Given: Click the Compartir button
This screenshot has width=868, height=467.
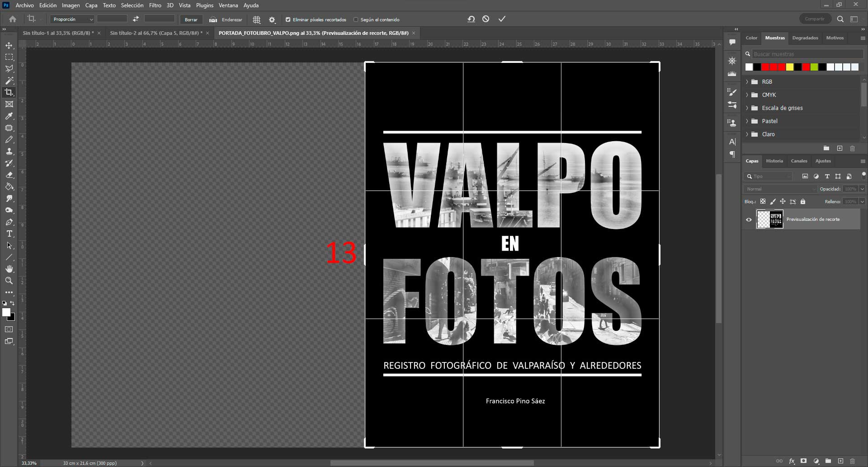Looking at the screenshot, I should [815, 19].
